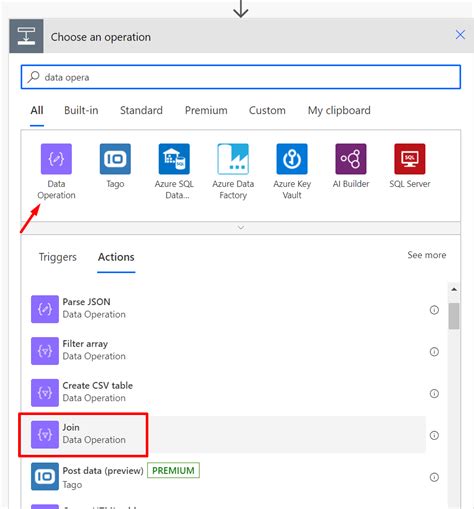Switch to the Premium tab
Image resolution: width=474 pixels, height=509 pixels.
coord(206,110)
